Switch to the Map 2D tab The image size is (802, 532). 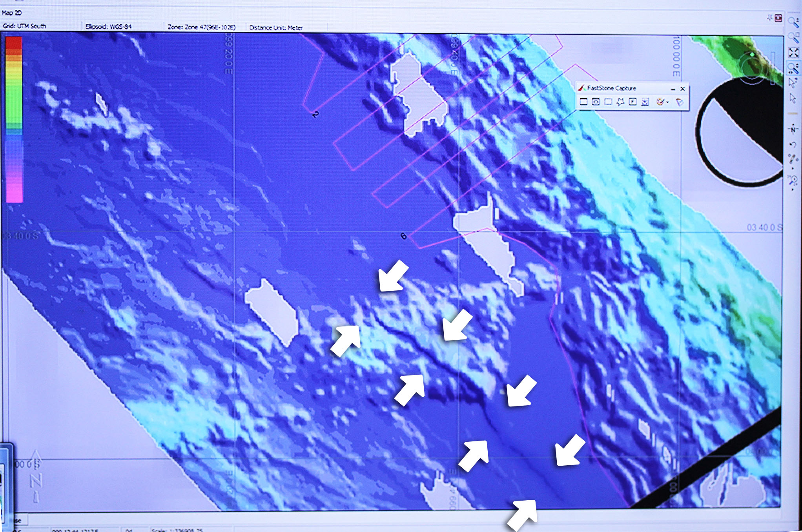click(12, 13)
